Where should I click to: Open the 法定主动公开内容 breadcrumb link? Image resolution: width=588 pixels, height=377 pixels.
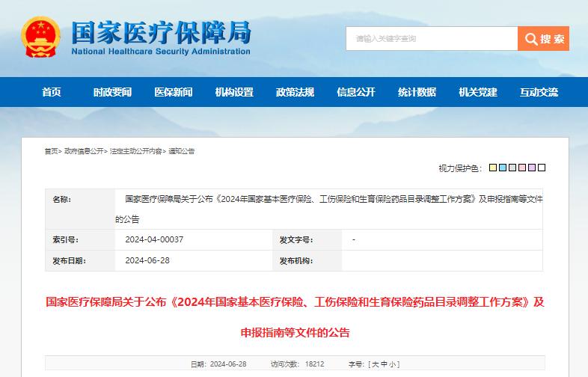tap(136, 151)
